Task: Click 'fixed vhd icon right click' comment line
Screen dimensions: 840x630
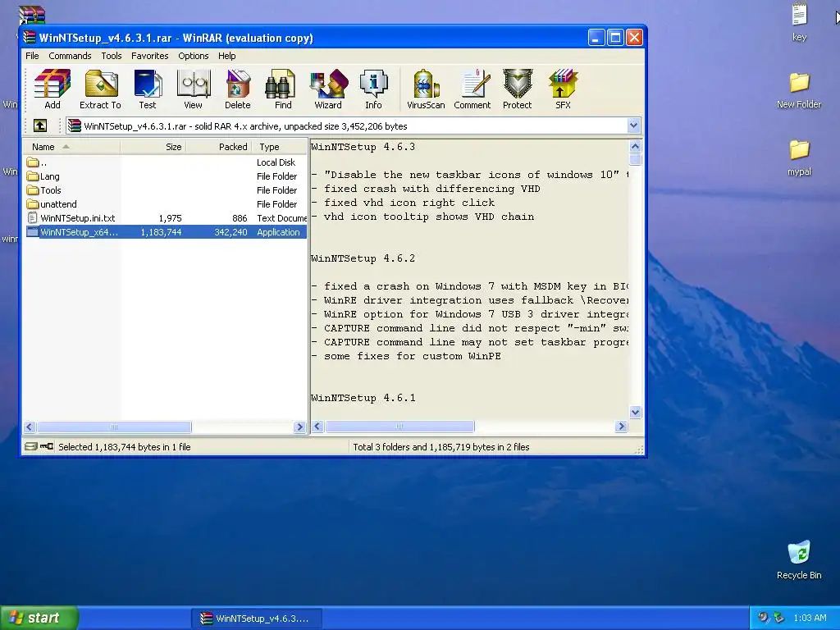Action: coord(409,203)
